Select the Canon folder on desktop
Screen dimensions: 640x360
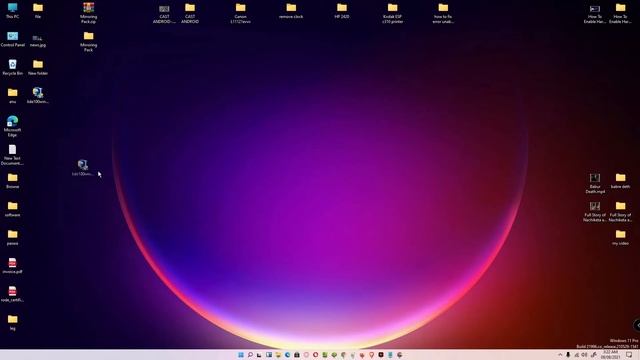tap(240, 13)
